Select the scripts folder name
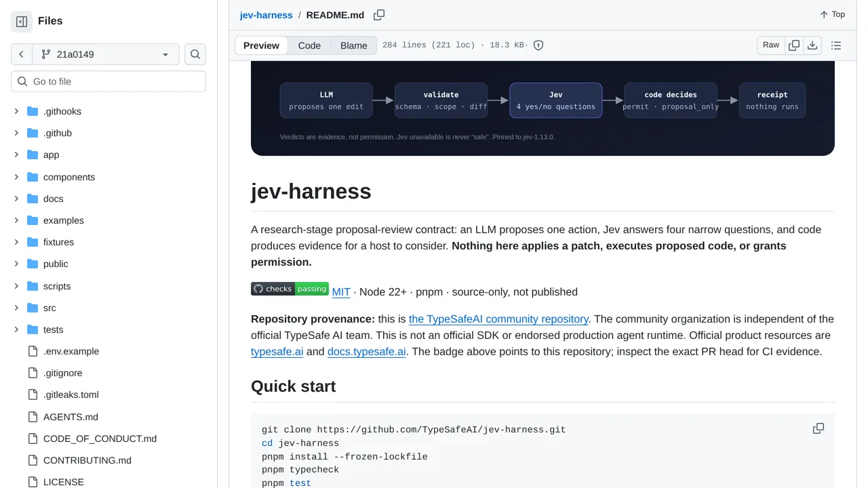Screen dimensions: 868x488 (57, 286)
